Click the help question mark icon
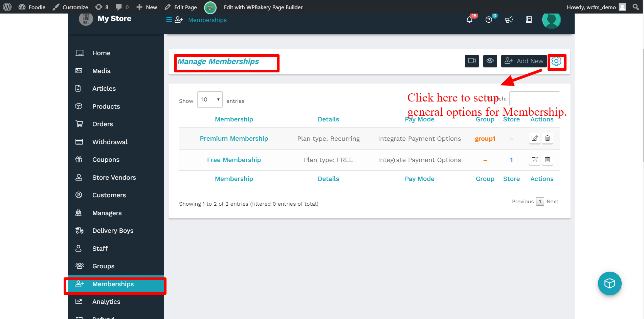This screenshot has height=319, width=644. [489, 20]
